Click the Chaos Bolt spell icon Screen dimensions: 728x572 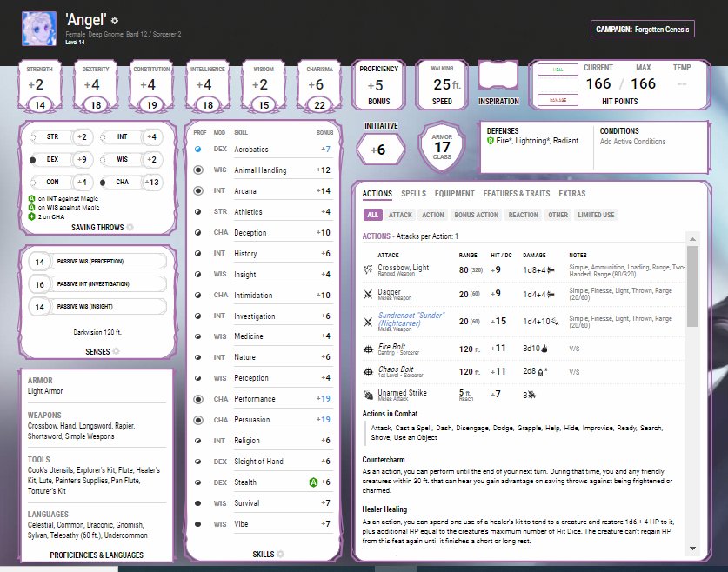click(368, 372)
